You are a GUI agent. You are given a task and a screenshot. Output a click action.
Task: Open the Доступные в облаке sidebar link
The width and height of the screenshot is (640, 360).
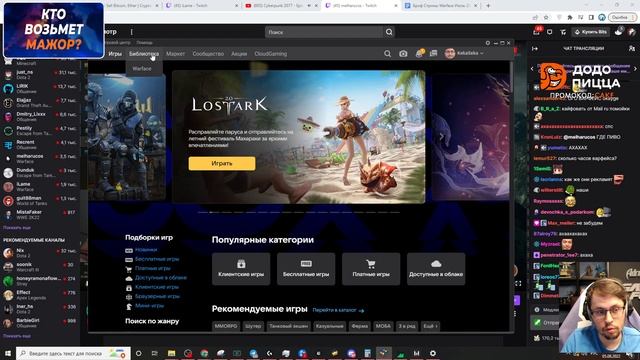160,278
